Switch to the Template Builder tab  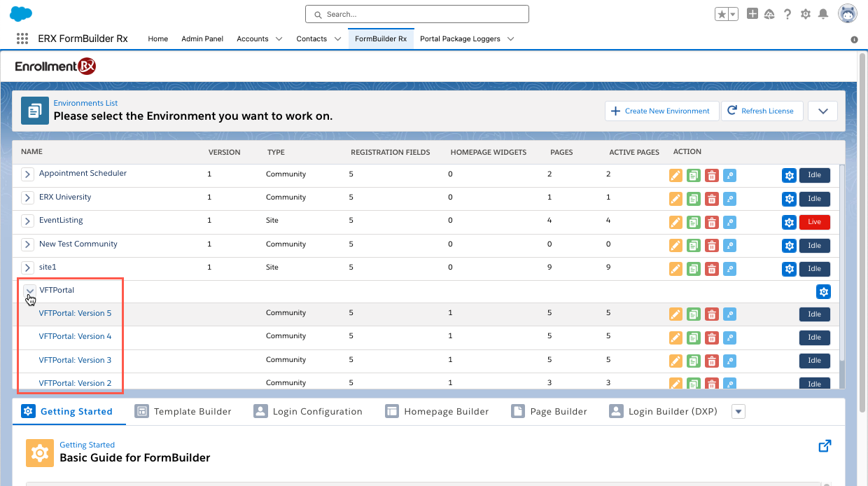point(183,412)
